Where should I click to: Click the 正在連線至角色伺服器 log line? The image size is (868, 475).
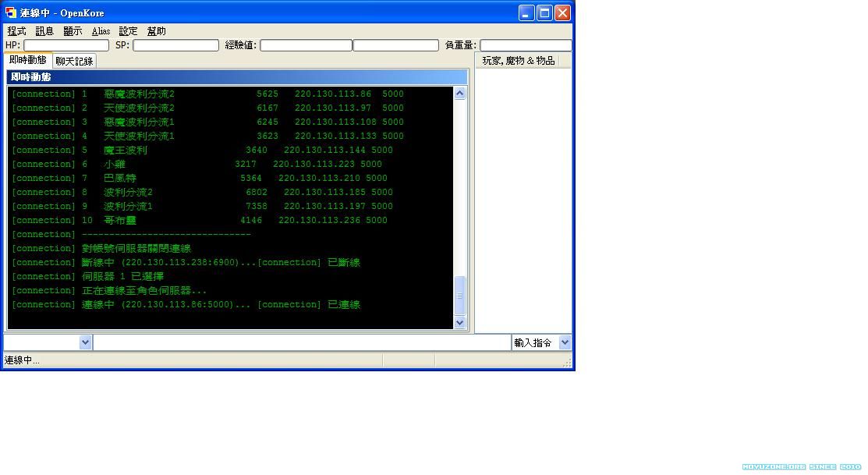point(109,291)
